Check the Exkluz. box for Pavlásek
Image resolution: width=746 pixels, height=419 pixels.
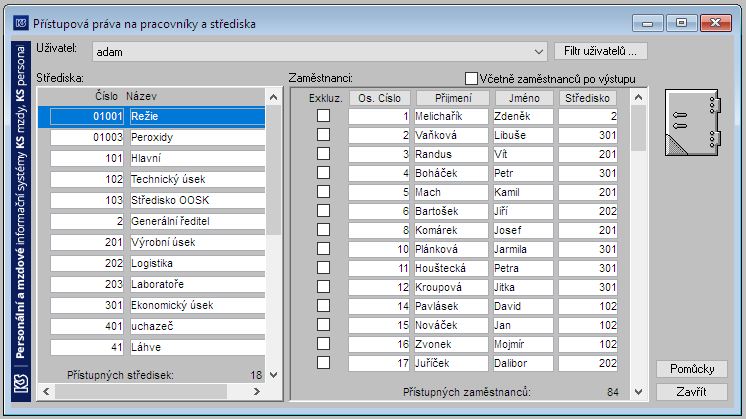(x=324, y=306)
